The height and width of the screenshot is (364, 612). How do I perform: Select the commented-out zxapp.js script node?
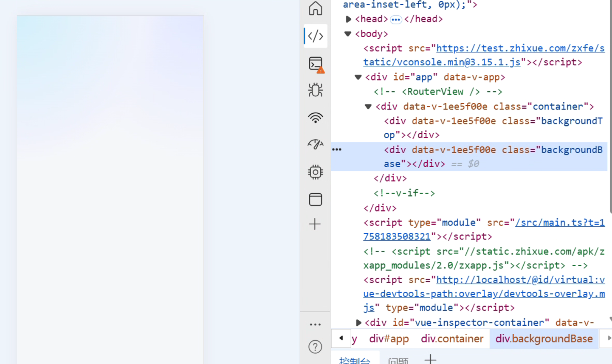coord(484,258)
